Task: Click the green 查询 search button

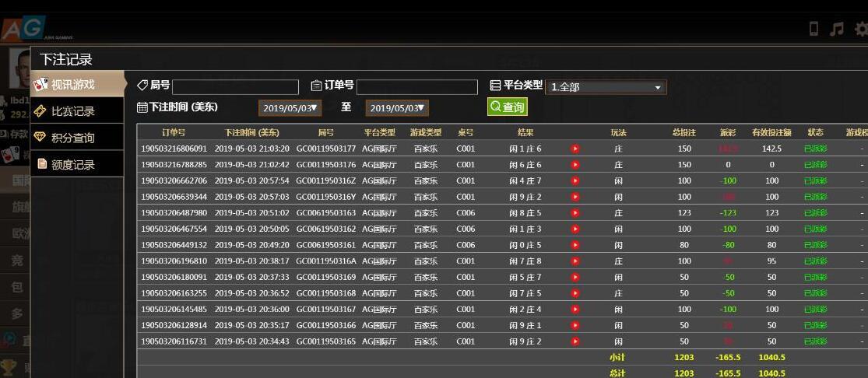Action: click(507, 107)
